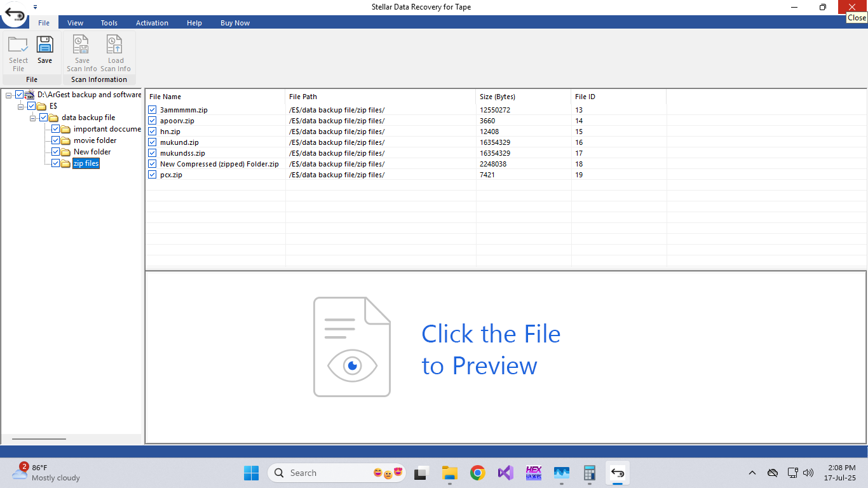Image resolution: width=868 pixels, height=488 pixels.
Task: Collapse the D:\ArGest backup root node
Action: 8,95
